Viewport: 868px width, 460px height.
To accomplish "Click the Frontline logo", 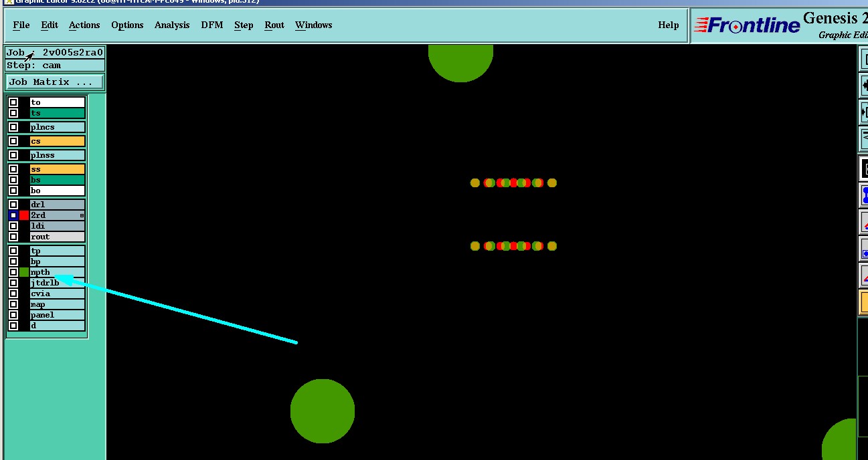I will pos(747,25).
